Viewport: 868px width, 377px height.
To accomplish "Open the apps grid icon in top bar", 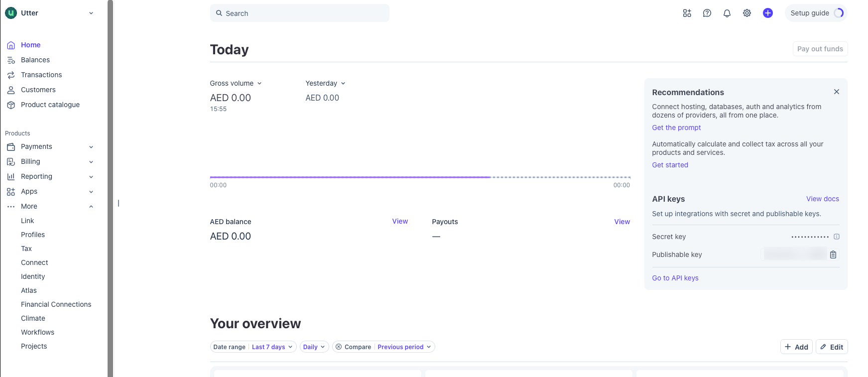I will pos(687,13).
